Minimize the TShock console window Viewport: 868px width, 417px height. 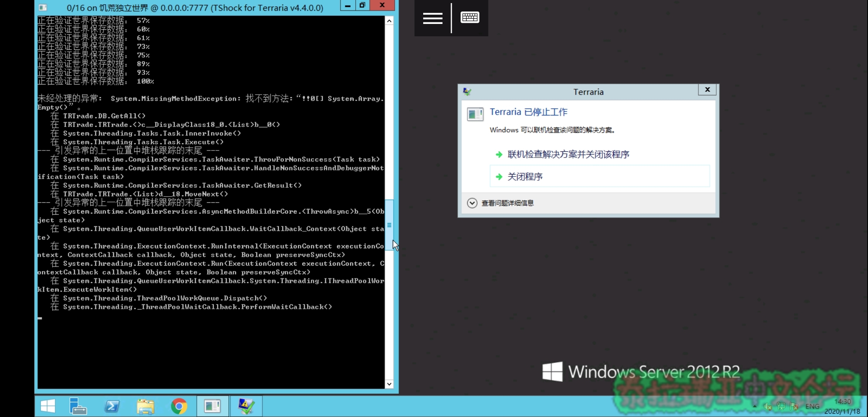click(348, 5)
